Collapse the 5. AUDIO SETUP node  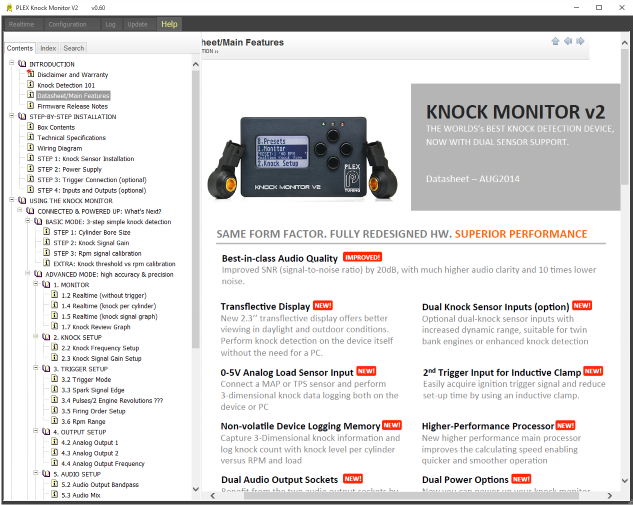[36, 473]
